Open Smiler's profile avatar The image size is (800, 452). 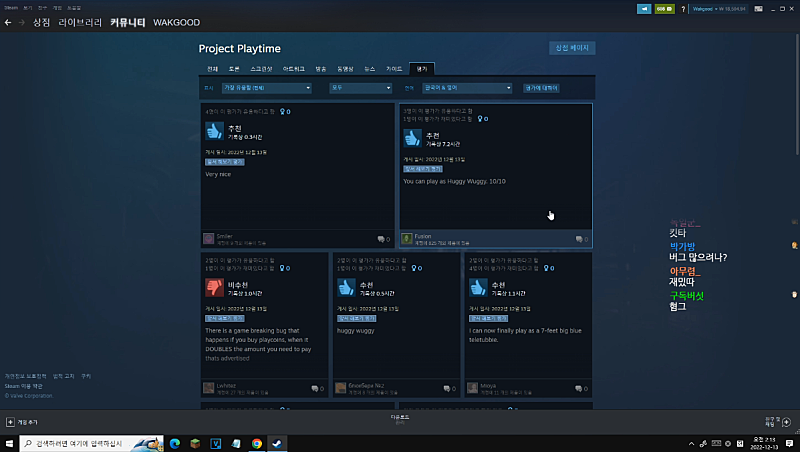(x=209, y=239)
